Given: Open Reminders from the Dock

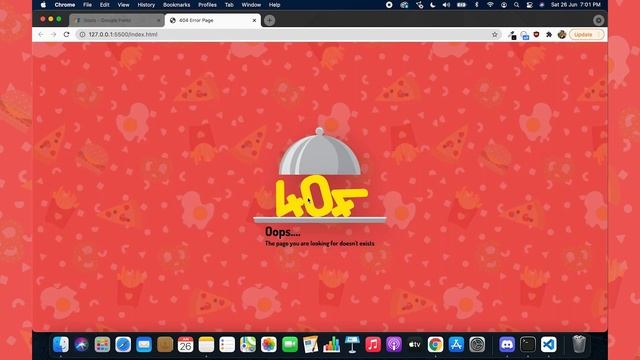Looking at the screenshot, I should [227, 344].
